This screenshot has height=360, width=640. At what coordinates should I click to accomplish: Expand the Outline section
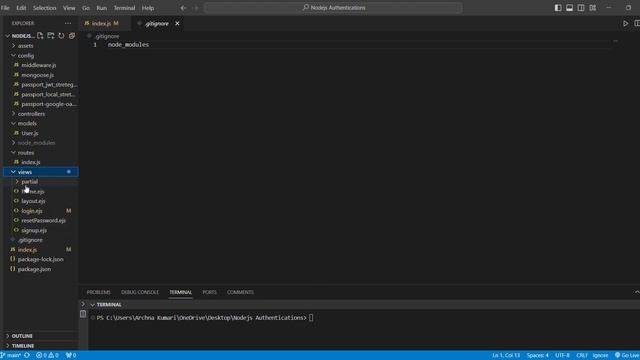(x=22, y=336)
